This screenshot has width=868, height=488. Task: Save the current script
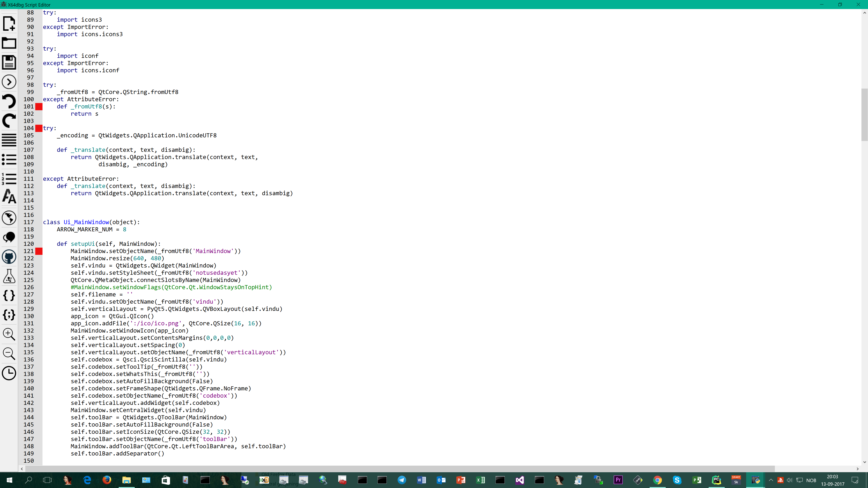[9, 62]
